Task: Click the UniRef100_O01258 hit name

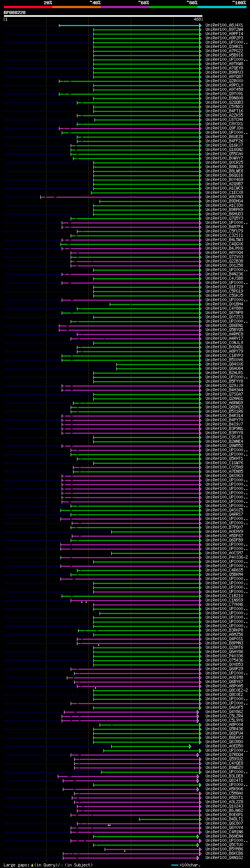Action: 224,266
